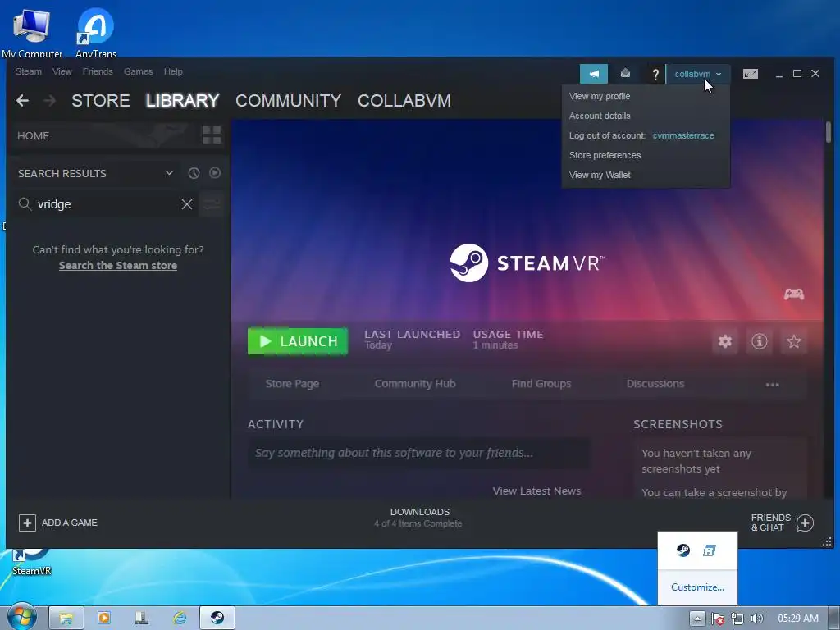Open the Steam menu
The width and height of the screenshot is (840, 630).
click(29, 71)
